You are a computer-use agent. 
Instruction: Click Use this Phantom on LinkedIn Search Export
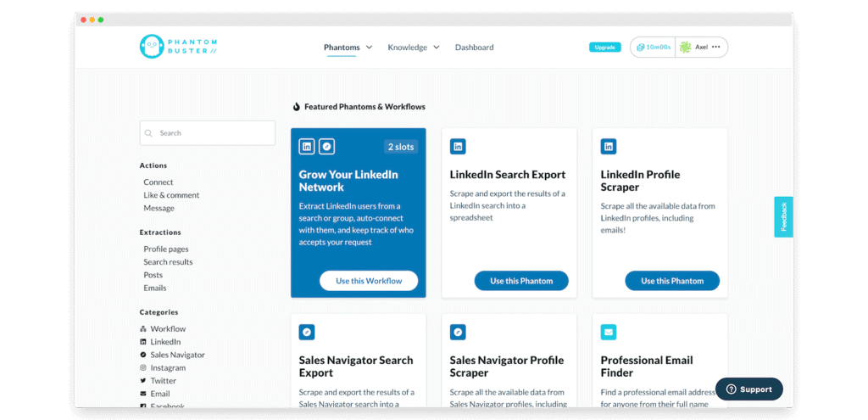[521, 281]
